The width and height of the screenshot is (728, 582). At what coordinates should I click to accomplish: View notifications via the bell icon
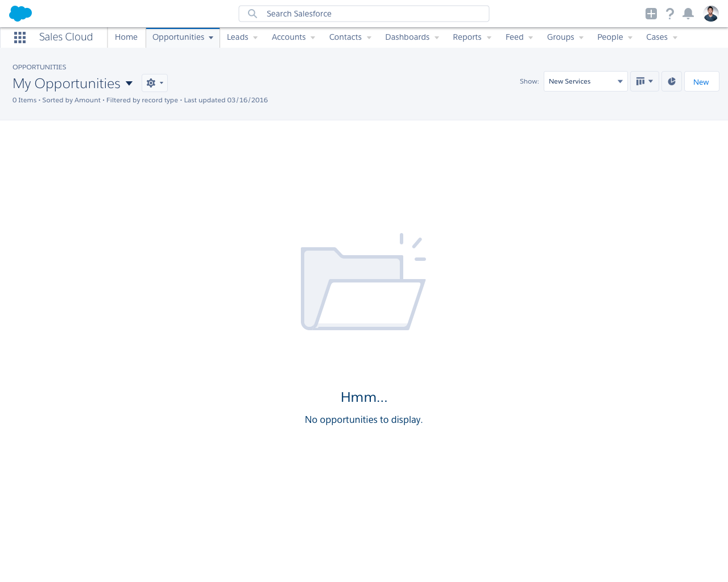click(x=689, y=13)
